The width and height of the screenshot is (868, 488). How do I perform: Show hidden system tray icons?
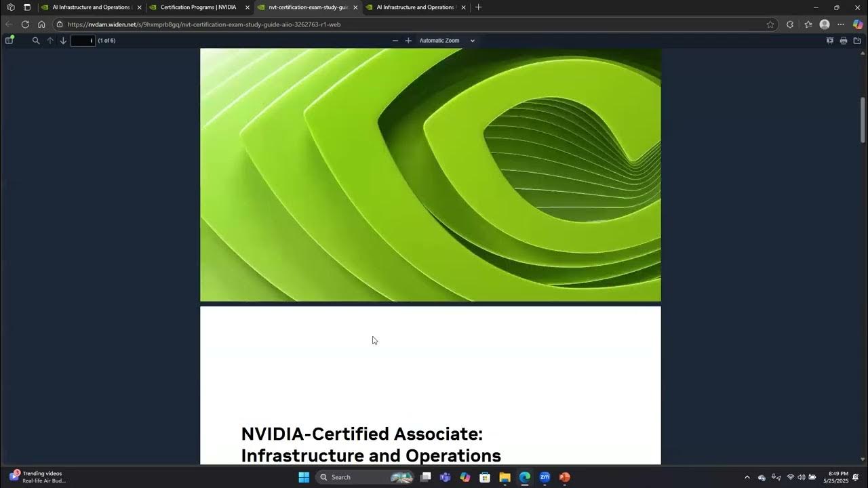[747, 477]
